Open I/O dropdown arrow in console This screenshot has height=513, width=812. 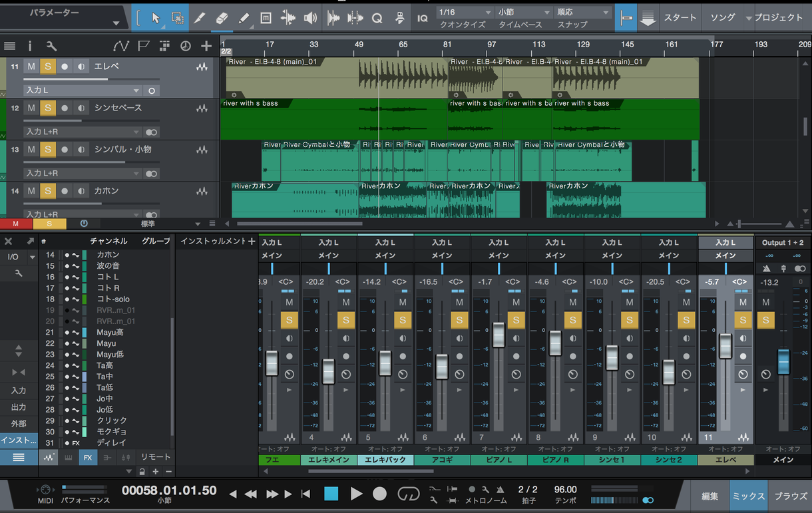(32, 257)
